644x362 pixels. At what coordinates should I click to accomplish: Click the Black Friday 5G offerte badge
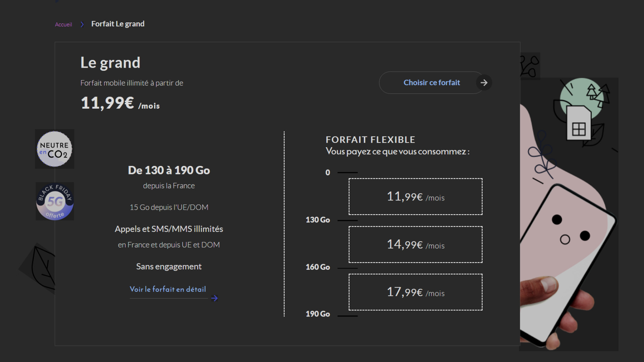tap(55, 201)
